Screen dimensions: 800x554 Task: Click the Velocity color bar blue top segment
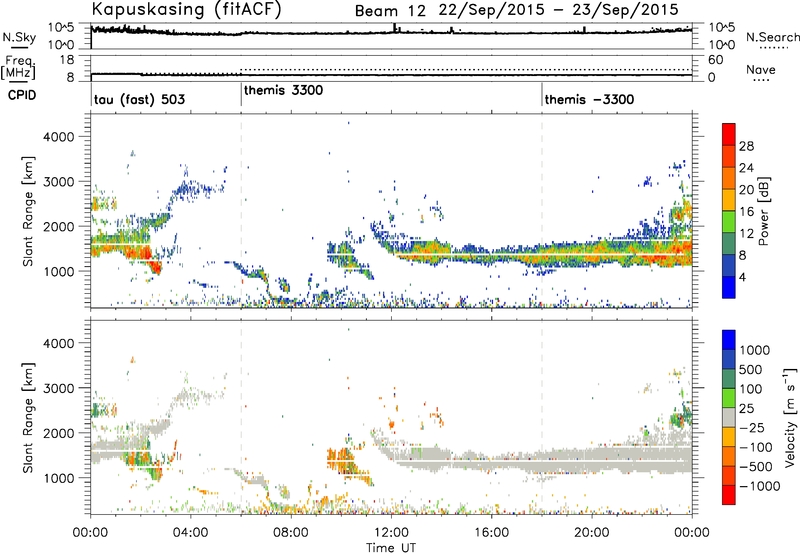[729, 340]
